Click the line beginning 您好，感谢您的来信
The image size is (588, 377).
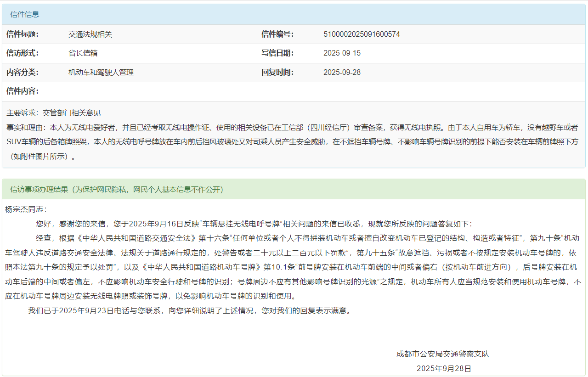[x=253, y=224]
